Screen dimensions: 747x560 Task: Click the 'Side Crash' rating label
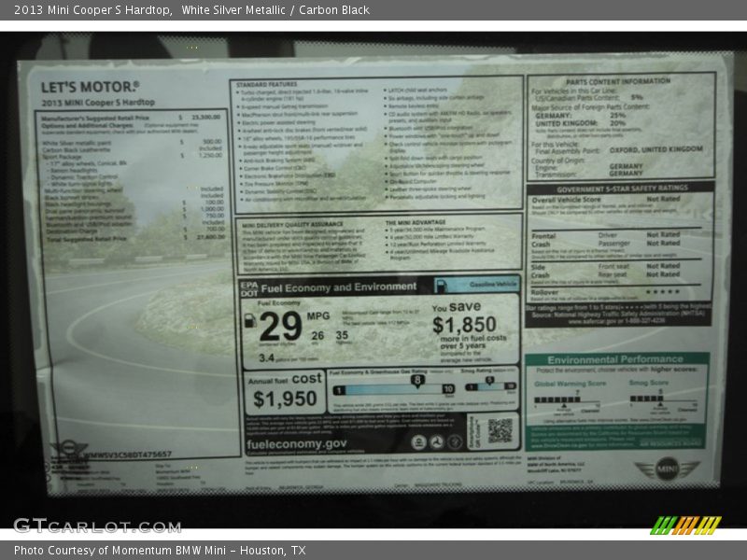pos(541,271)
